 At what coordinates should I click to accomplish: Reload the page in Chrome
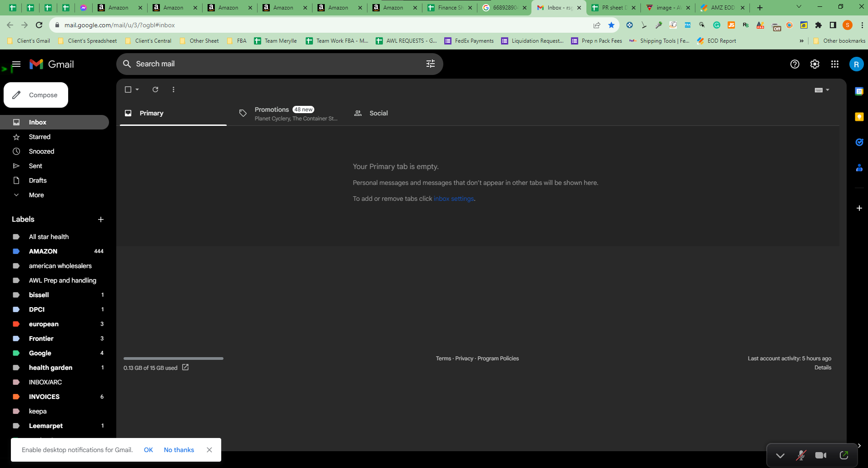[x=39, y=25]
